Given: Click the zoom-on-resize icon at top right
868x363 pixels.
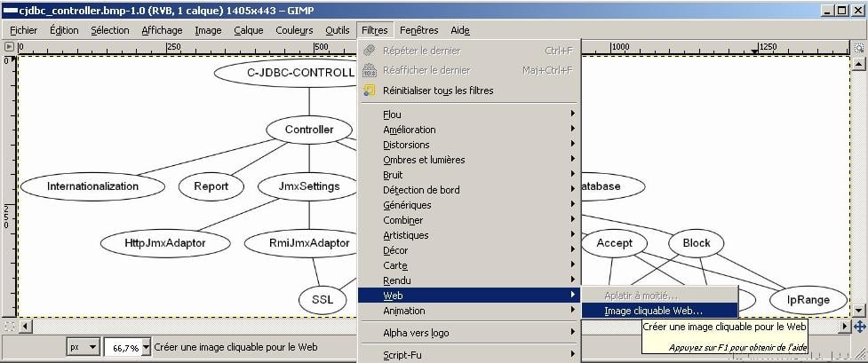Looking at the screenshot, I should (x=858, y=48).
